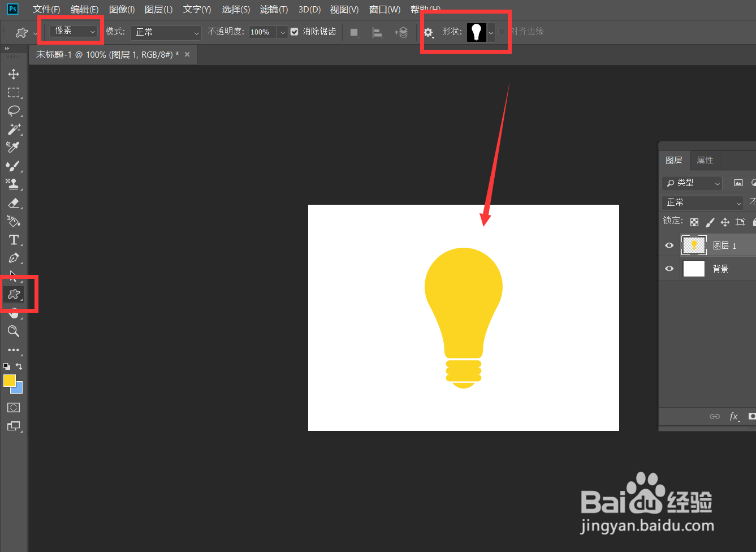756x552 pixels.
Task: Click the yellow foreground color swatch
Action: pos(10,381)
